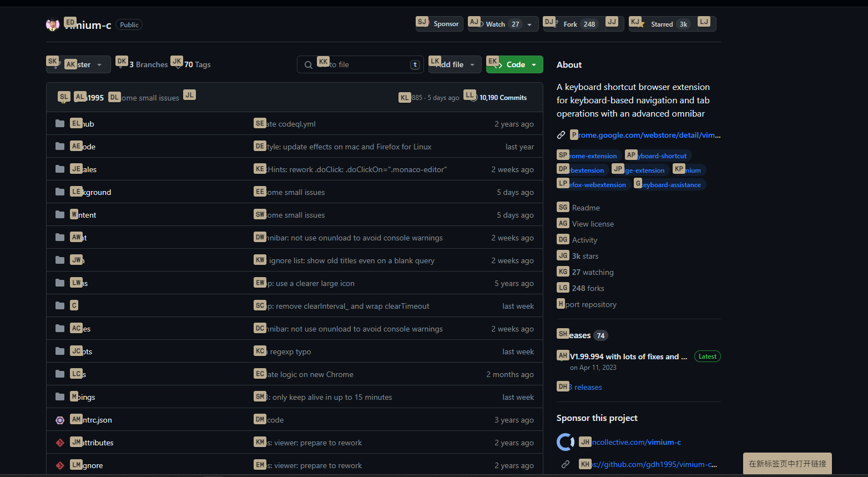Click the folder icon in the 'new Chrome' row
This screenshot has width=868, height=477.
pyautogui.click(x=60, y=374)
